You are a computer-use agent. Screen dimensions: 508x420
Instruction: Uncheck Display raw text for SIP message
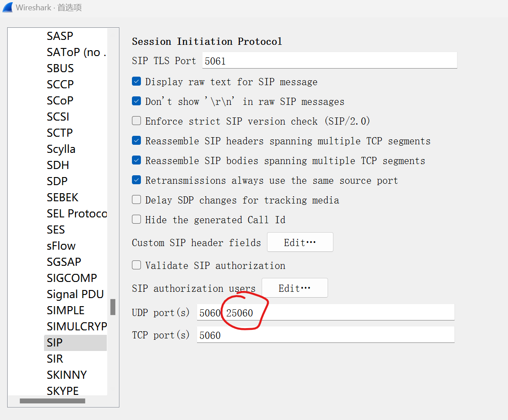(x=136, y=82)
